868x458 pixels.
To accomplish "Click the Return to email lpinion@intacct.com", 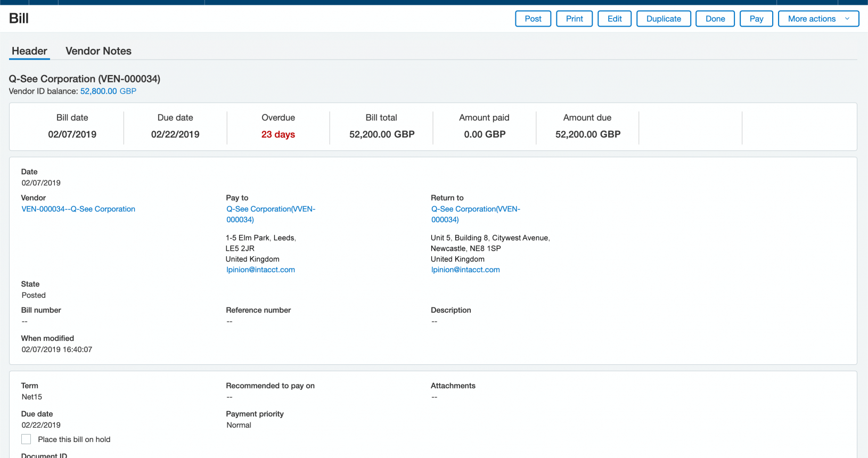I will [465, 269].
